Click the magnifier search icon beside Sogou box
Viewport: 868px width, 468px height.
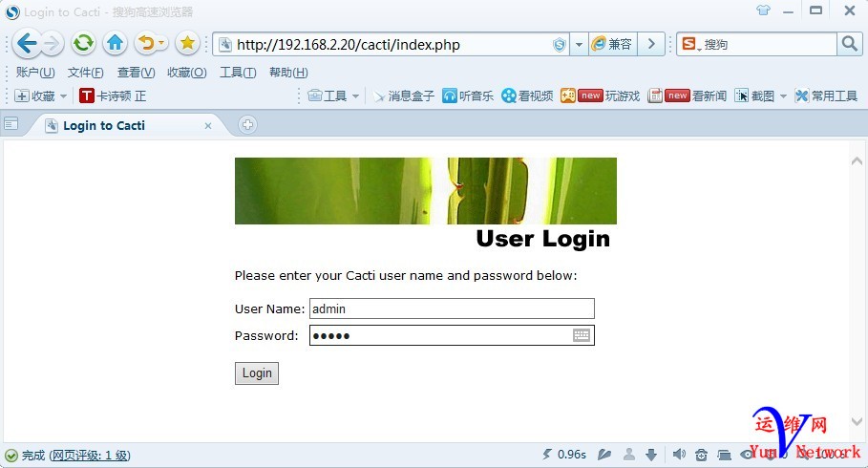tap(850, 44)
